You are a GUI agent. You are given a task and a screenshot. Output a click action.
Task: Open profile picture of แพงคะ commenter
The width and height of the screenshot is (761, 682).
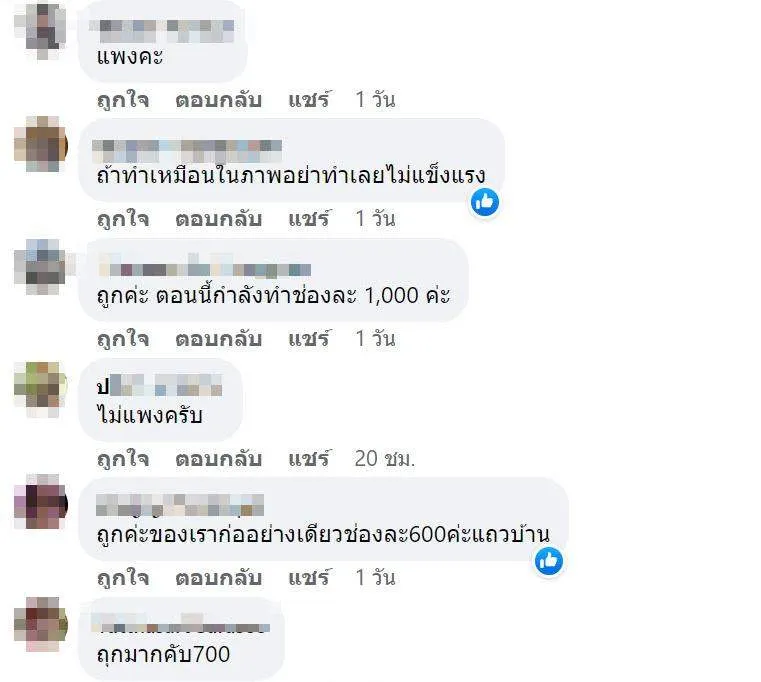pyautogui.click(x=41, y=29)
